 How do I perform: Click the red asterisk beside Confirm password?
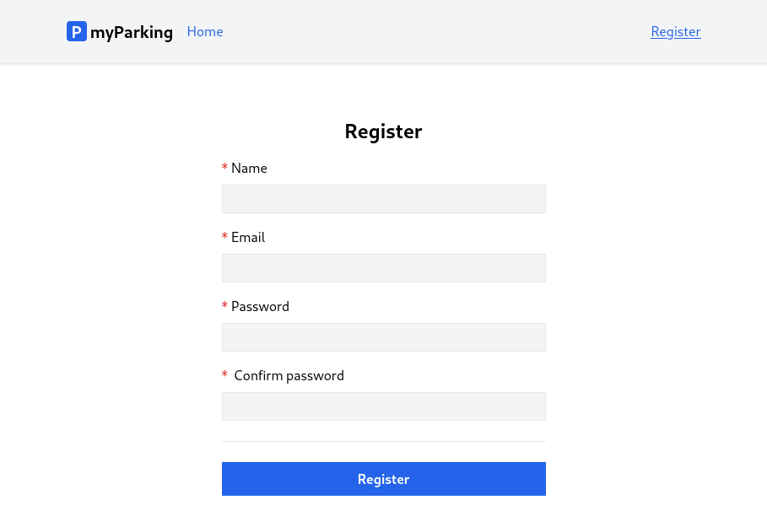tap(224, 374)
